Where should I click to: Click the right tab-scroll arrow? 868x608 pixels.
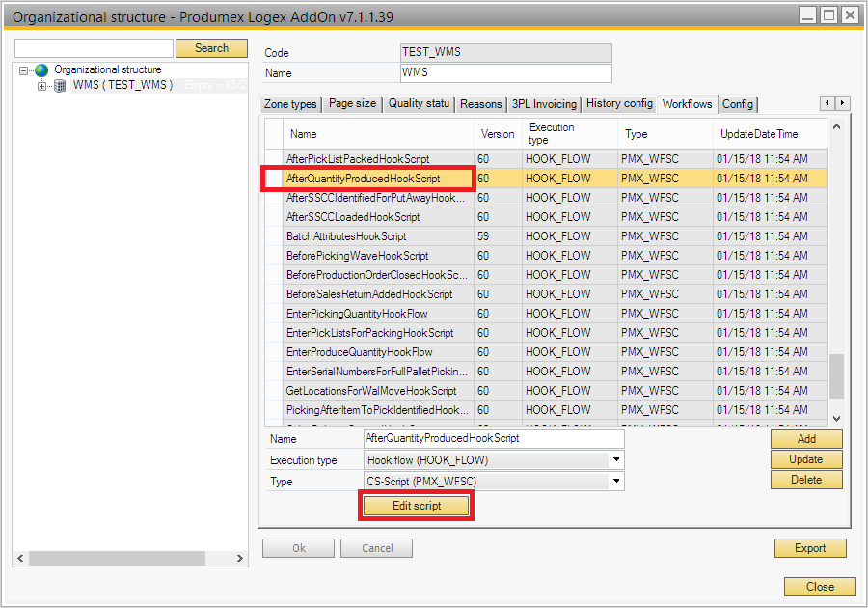click(x=843, y=103)
